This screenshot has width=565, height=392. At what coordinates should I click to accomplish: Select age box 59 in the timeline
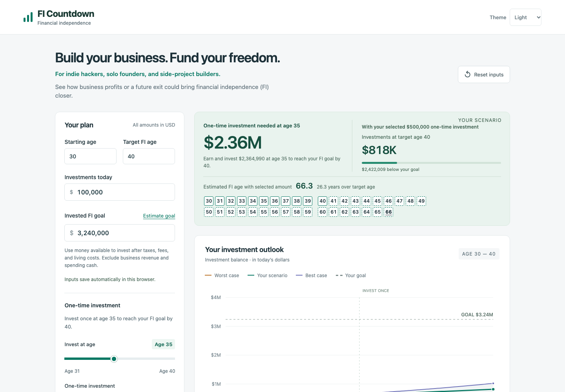click(x=308, y=212)
